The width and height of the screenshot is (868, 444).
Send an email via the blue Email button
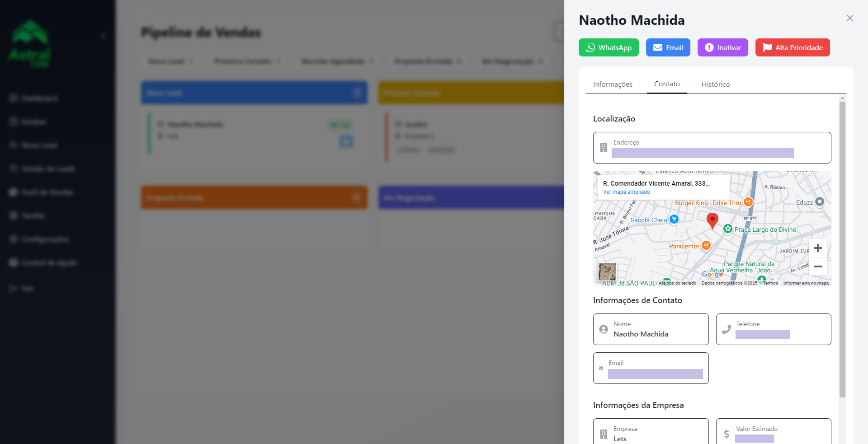coord(668,47)
